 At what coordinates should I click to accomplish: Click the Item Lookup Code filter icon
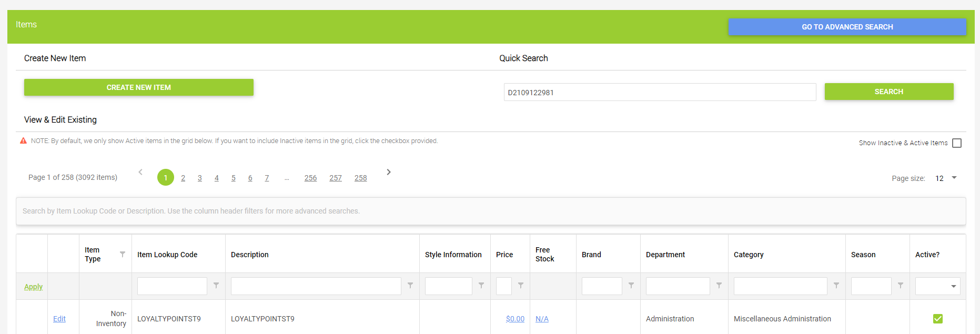tap(216, 285)
